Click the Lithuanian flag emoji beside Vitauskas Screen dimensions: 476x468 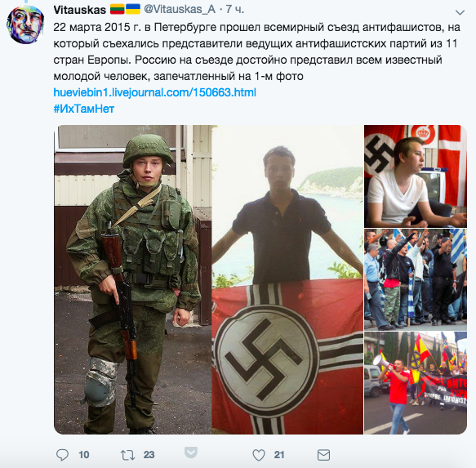pyautogui.click(x=118, y=10)
